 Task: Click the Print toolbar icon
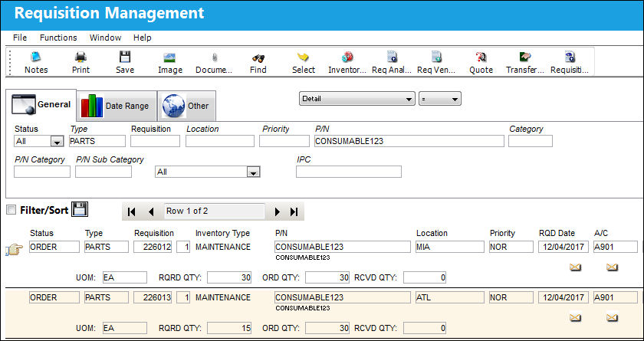click(81, 62)
